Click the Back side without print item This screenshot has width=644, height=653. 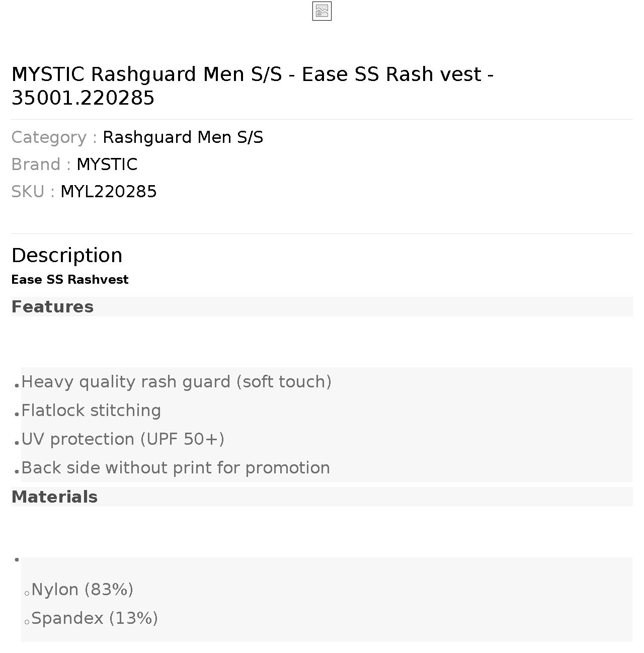tap(176, 468)
